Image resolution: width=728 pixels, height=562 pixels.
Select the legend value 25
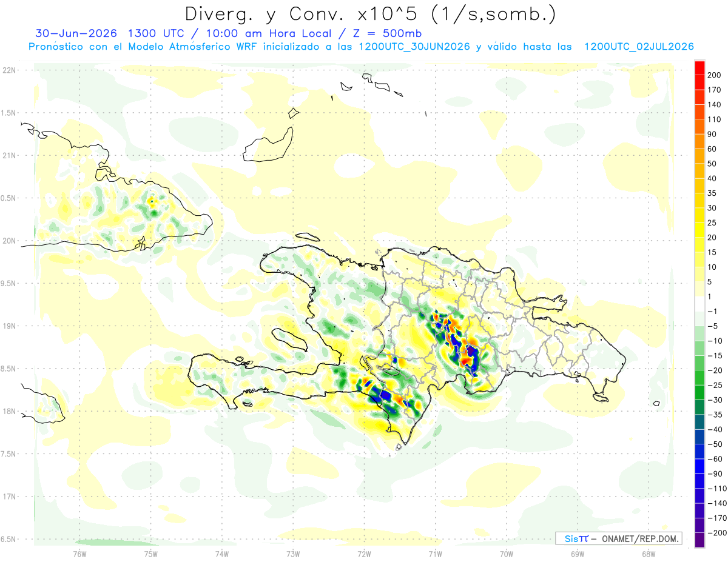click(713, 223)
